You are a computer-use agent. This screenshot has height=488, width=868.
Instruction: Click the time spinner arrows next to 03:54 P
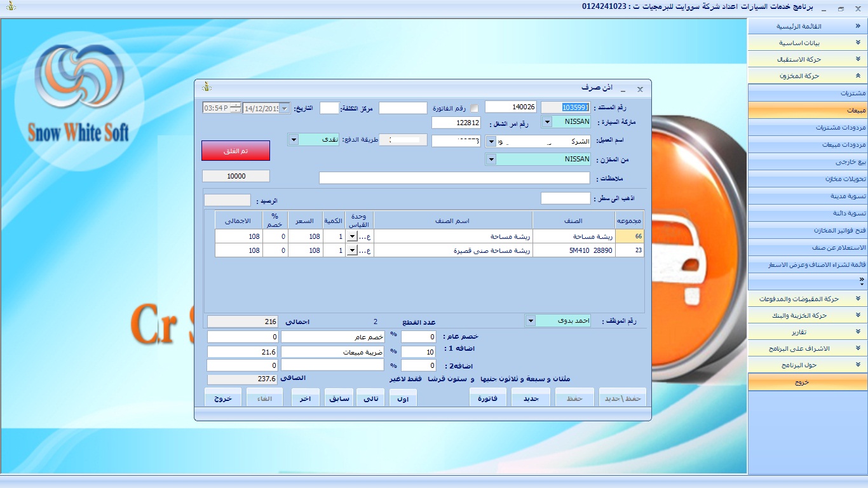tap(236, 108)
